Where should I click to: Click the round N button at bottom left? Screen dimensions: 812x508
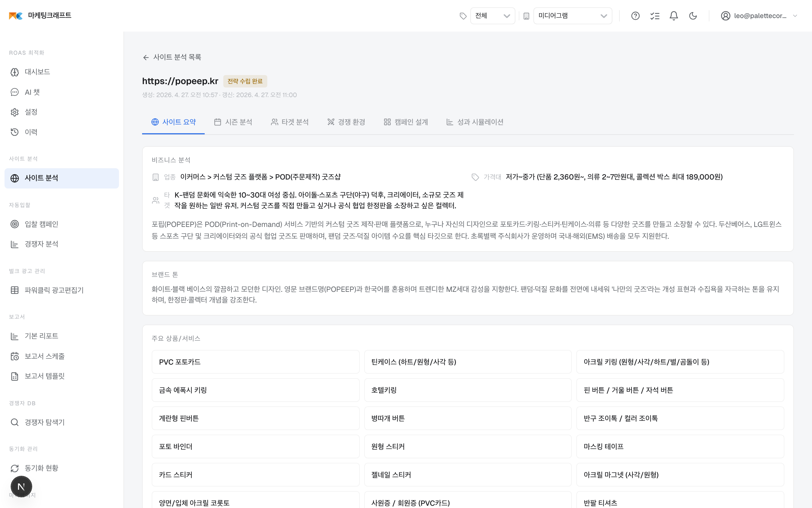pos(21,487)
